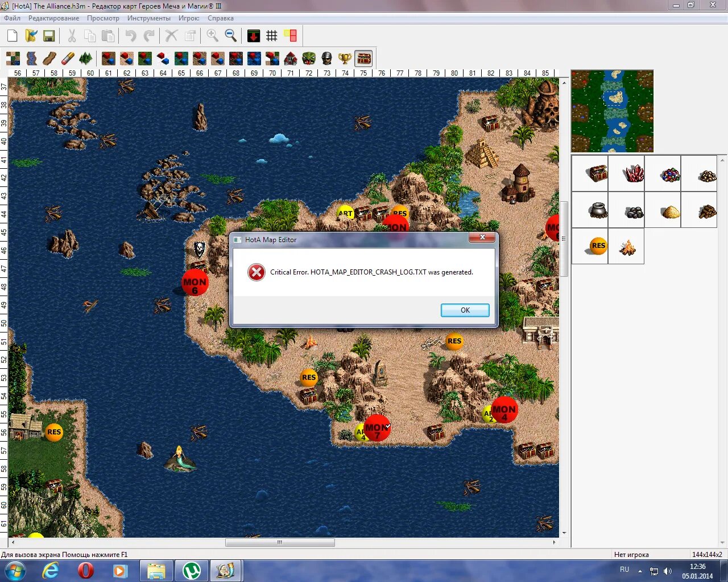Open object properties with the toolbar icon

pyautogui.click(x=190, y=36)
